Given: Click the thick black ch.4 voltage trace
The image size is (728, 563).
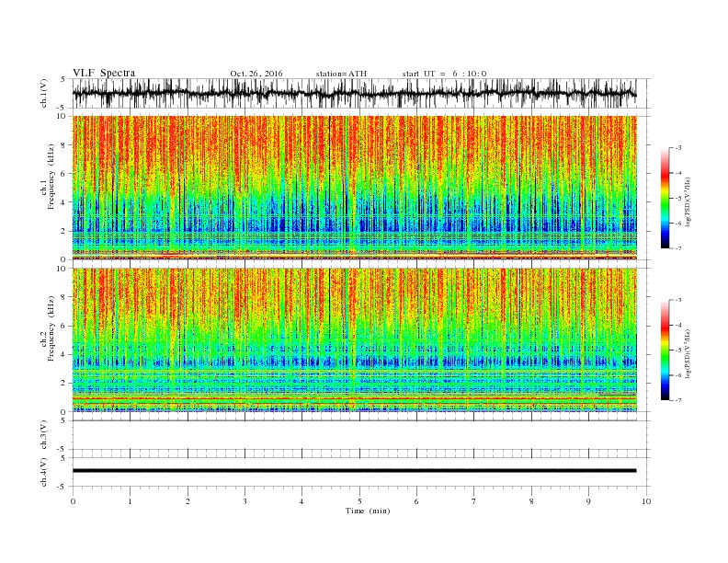Looking at the screenshot, I should pyautogui.click(x=354, y=471).
